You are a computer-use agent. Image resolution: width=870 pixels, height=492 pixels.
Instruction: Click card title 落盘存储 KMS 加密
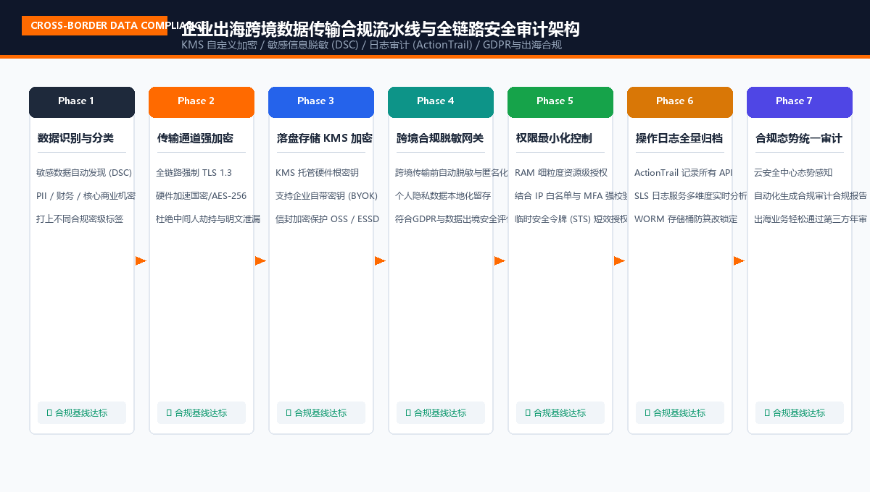tap(325, 138)
